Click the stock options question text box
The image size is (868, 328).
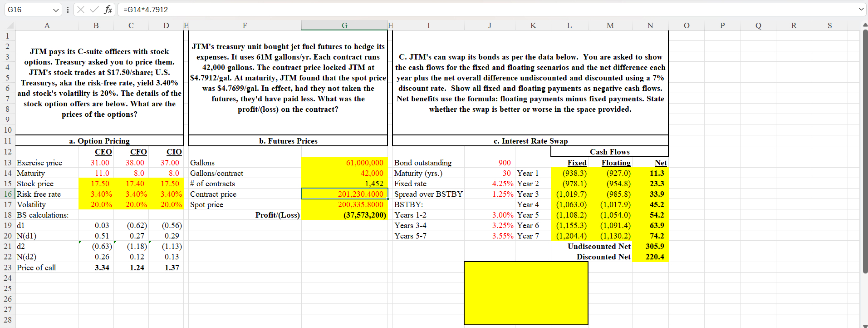99,83
